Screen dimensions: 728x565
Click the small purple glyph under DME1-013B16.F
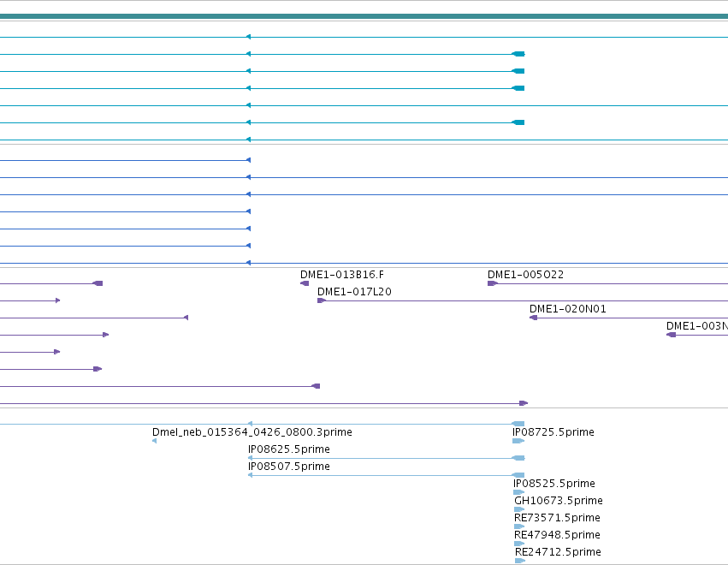(x=305, y=283)
